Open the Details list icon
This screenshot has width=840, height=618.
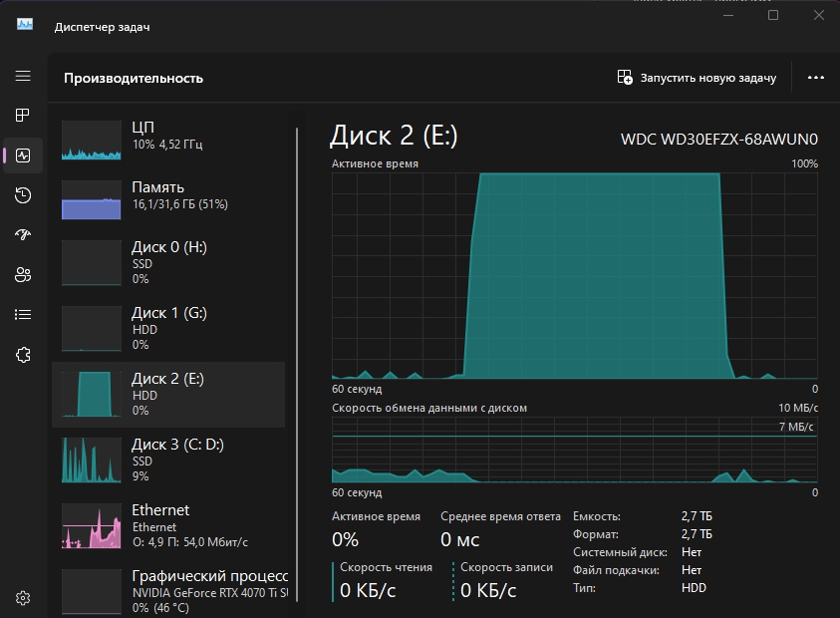click(23, 315)
